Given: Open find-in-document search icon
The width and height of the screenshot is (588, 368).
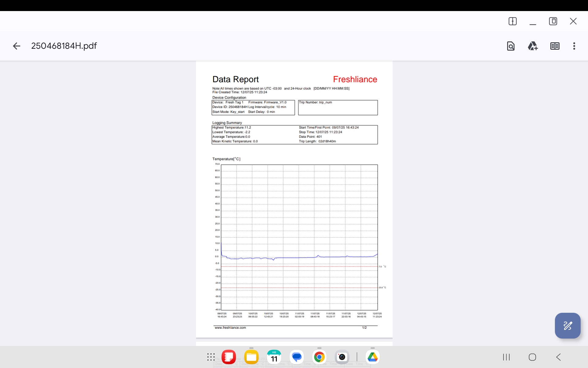Looking at the screenshot, I should (x=511, y=46).
